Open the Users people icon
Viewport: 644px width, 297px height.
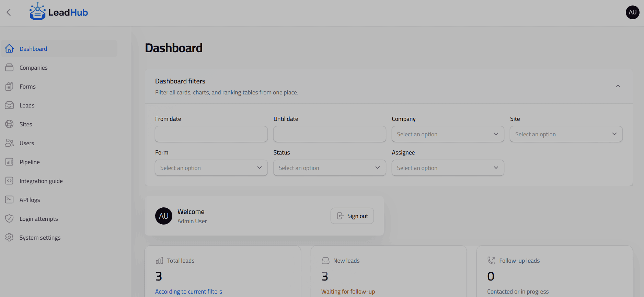(9, 143)
